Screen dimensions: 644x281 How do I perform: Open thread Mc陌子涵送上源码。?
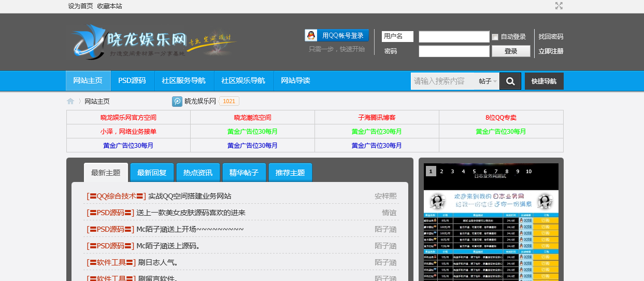pos(168,246)
